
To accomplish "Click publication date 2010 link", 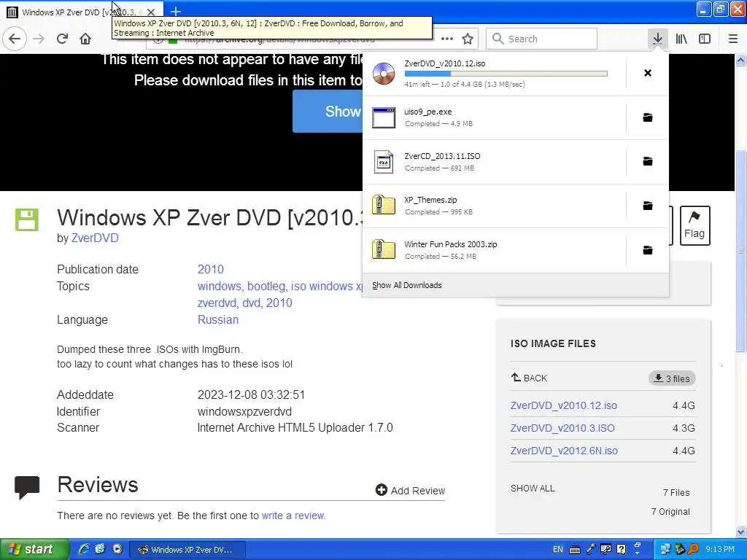I will 211,269.
